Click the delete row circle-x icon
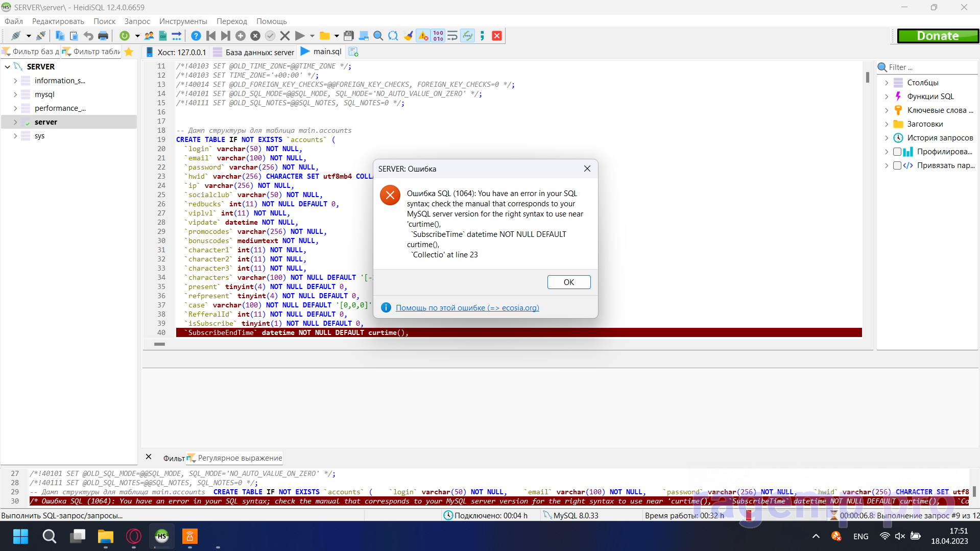Image resolution: width=980 pixels, height=551 pixels. tap(255, 36)
